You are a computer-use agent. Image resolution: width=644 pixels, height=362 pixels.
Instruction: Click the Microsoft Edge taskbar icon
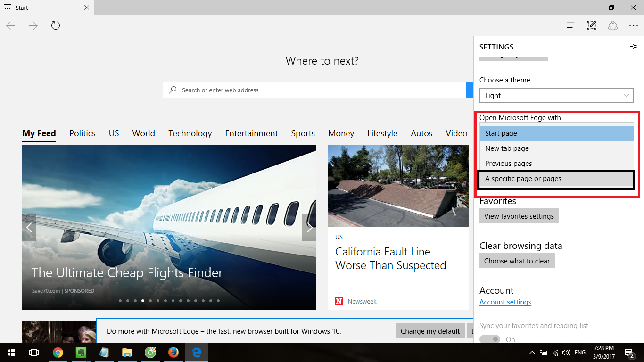click(x=197, y=353)
